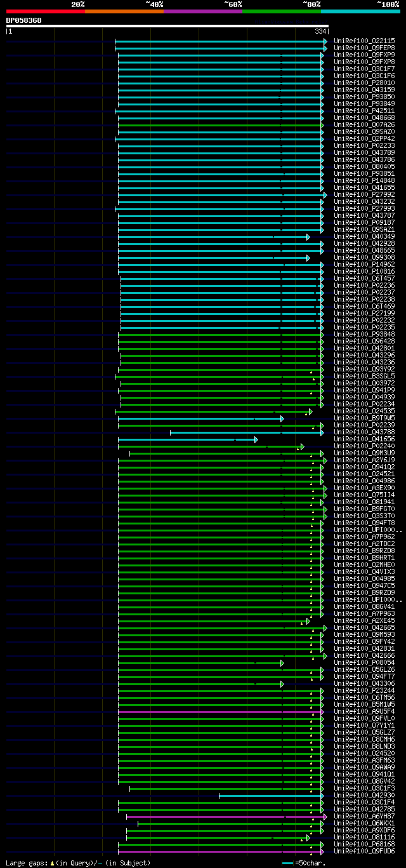This screenshot has width=406, height=868.
Task: Click the cyan alignment bar of UniRef100_Q42930
Action: pyautogui.click(x=272, y=796)
